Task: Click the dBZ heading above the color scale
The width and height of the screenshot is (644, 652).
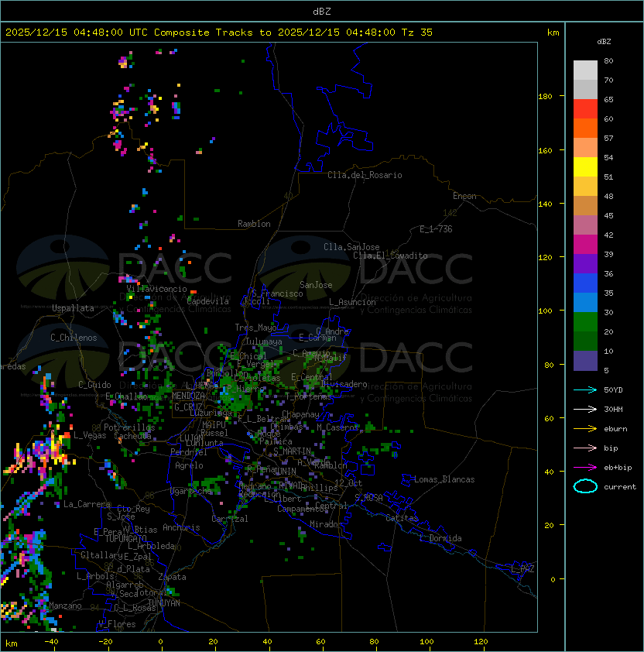Action: click(x=604, y=42)
